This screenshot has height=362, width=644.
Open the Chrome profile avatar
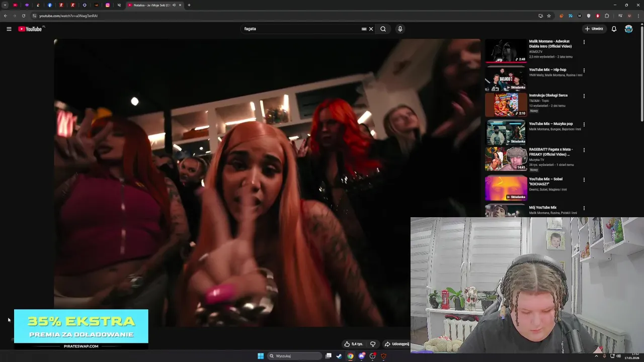tap(629, 16)
